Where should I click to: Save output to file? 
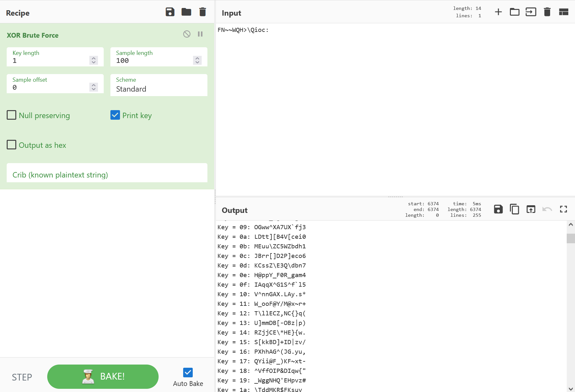(498, 209)
